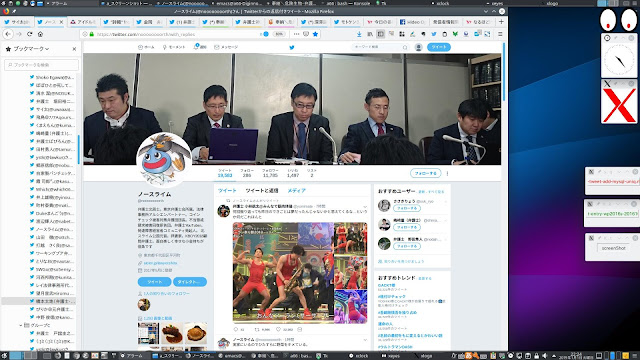Click the xlogo red X window

[619, 106]
